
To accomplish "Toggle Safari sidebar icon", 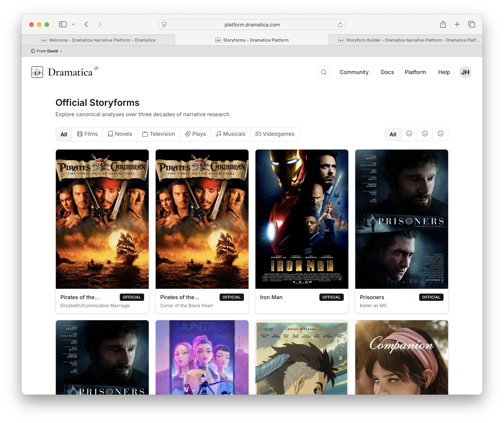I will 63,25.
